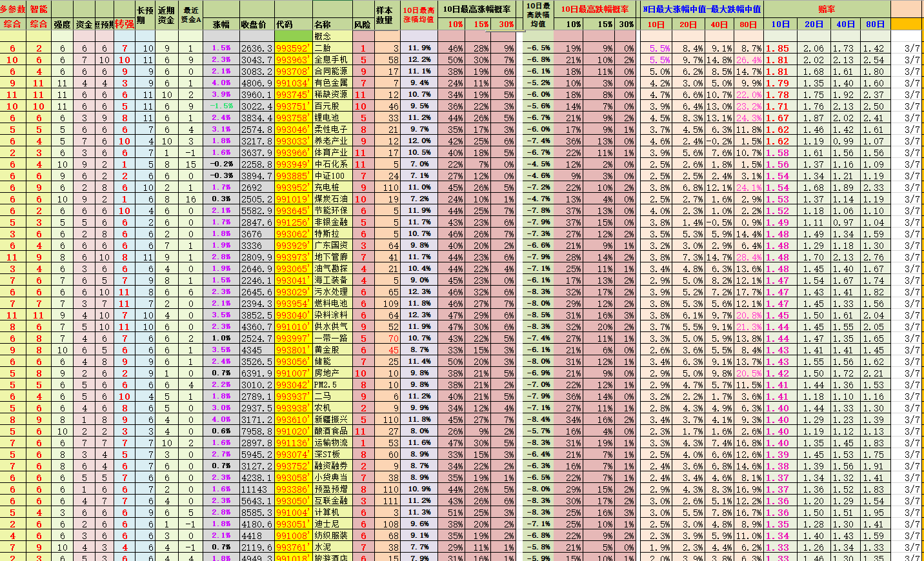Select the 'PM2.5' name cell

[x=332, y=385]
